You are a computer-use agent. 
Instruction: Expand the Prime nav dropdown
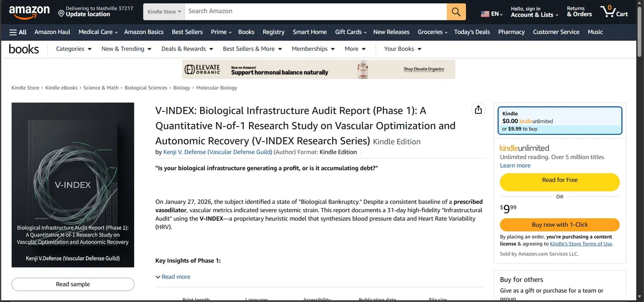[x=221, y=32]
